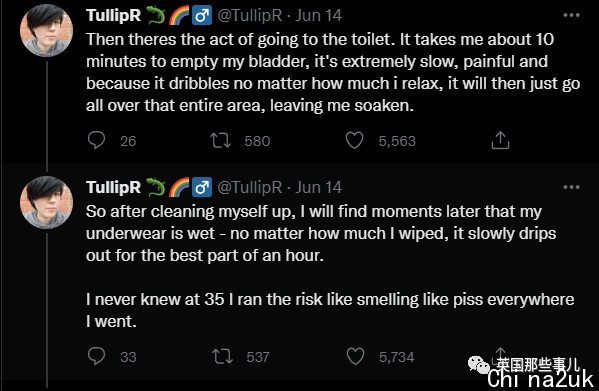
Task: View the 26 replies count
Action: coord(128,141)
